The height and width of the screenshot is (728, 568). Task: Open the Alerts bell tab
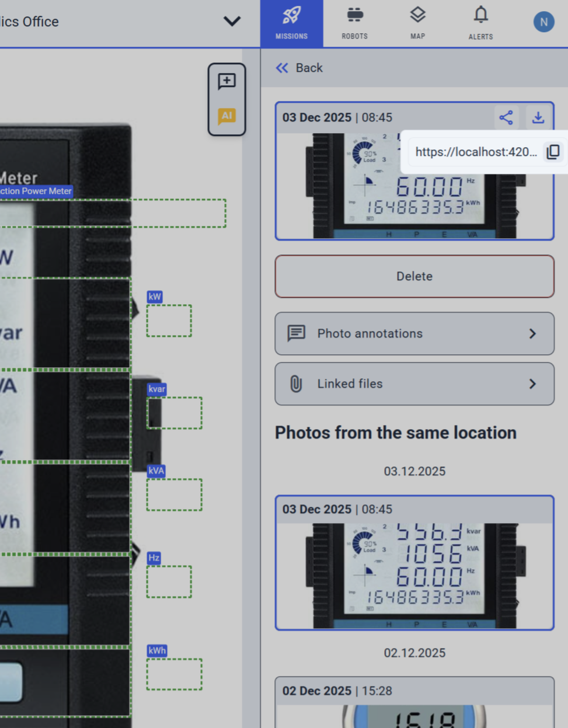pos(480,24)
